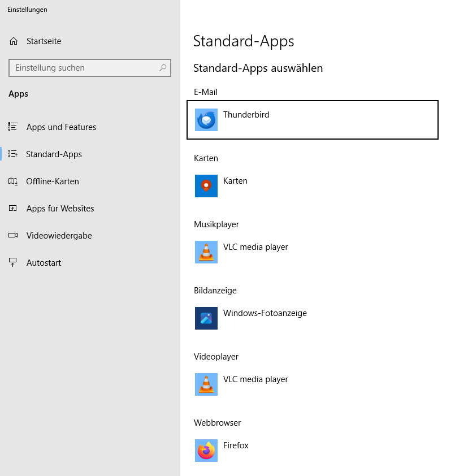The image size is (468, 476).
Task: Click the Einstellungen window title
Action: [27, 10]
